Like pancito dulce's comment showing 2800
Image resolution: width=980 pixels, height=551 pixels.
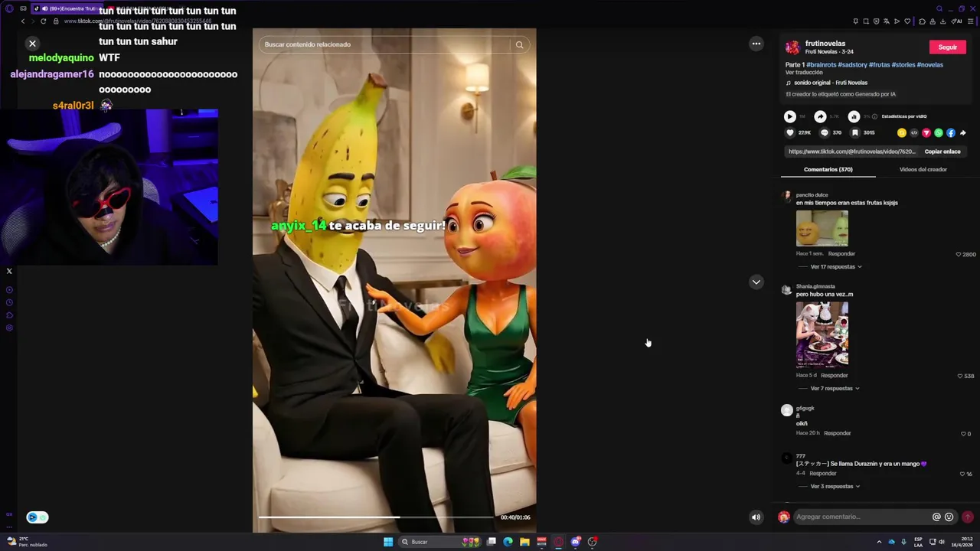pyautogui.click(x=959, y=254)
